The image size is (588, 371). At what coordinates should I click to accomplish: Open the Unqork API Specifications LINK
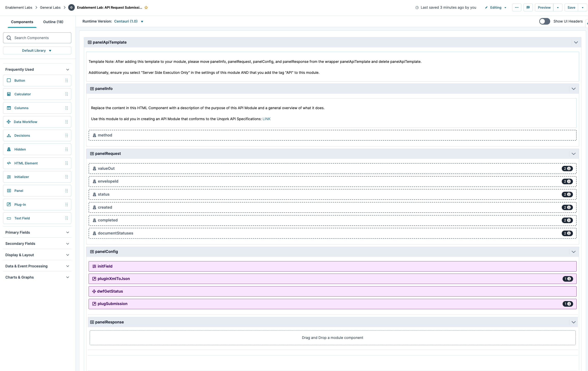[x=266, y=119]
